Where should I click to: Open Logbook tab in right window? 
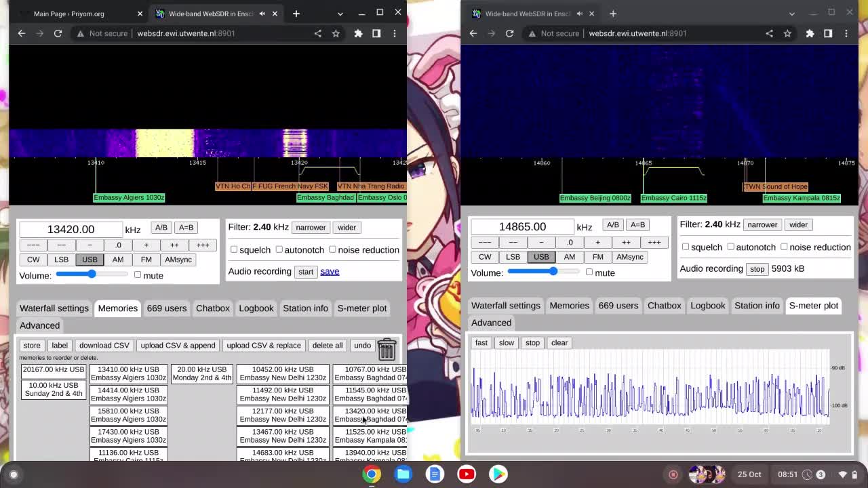pyautogui.click(x=708, y=306)
